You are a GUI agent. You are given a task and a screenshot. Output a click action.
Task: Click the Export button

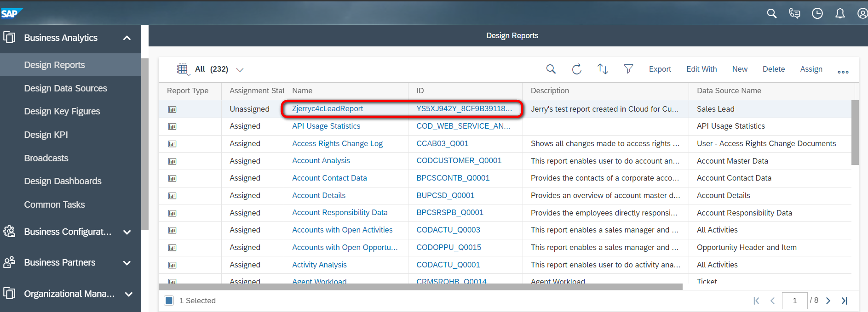pyautogui.click(x=660, y=69)
